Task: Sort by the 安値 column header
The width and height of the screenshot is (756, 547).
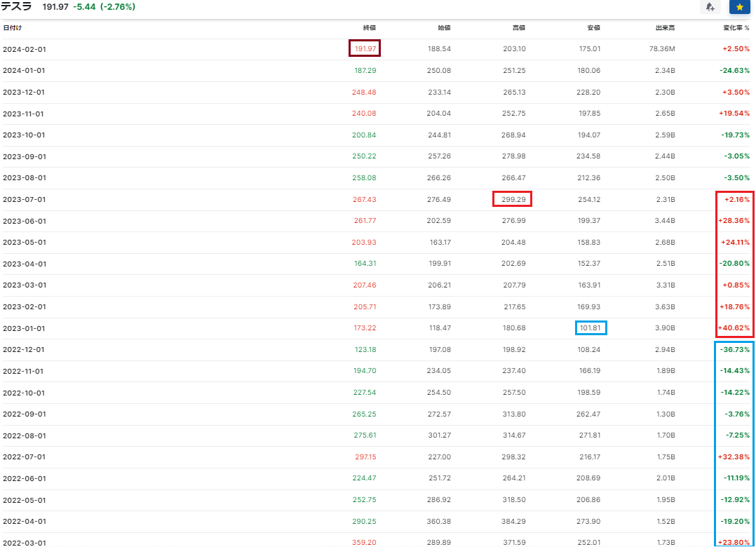Action: coord(593,28)
